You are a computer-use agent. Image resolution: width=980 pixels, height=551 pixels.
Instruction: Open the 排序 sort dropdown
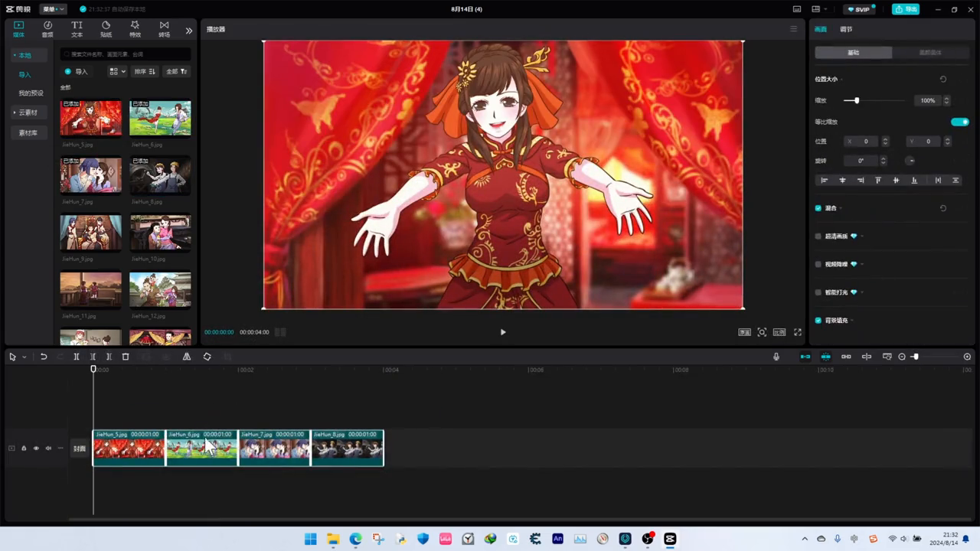point(145,71)
